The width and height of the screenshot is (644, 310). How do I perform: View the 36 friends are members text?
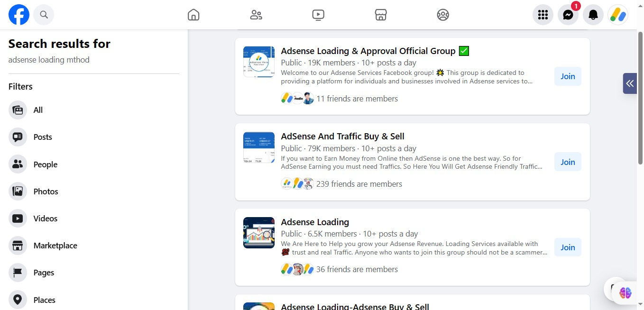[x=357, y=269]
